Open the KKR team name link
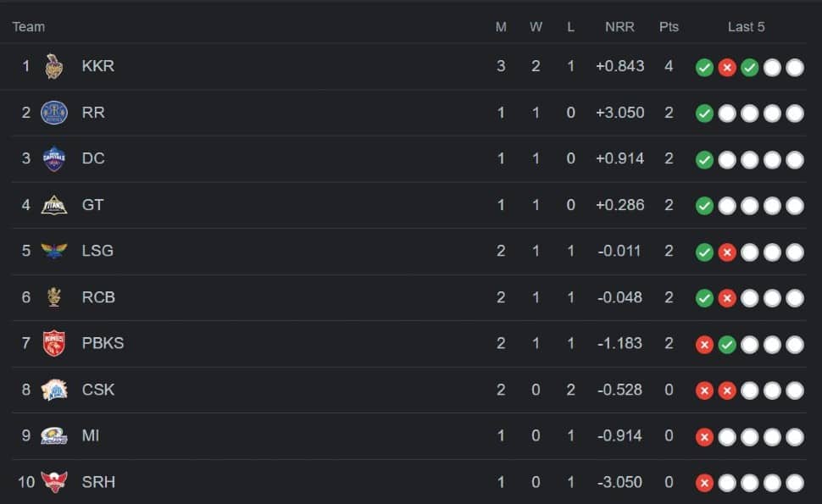The width and height of the screenshot is (822, 504). pos(98,66)
